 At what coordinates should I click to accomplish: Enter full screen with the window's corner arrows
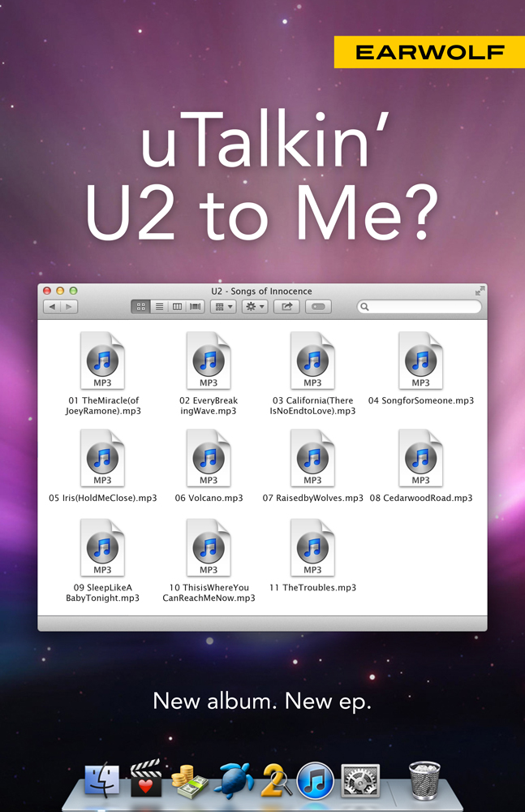pos(480,291)
